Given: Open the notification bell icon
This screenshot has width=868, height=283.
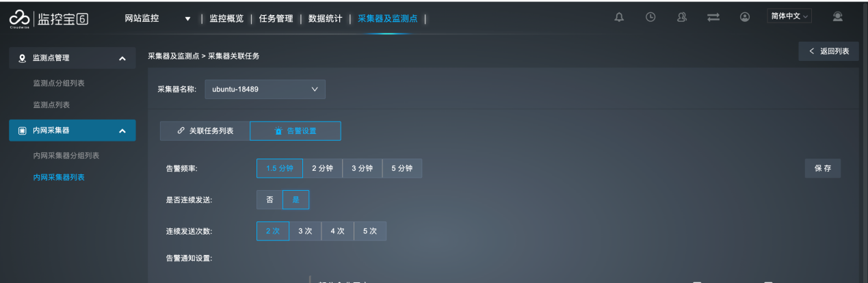Looking at the screenshot, I should point(619,18).
